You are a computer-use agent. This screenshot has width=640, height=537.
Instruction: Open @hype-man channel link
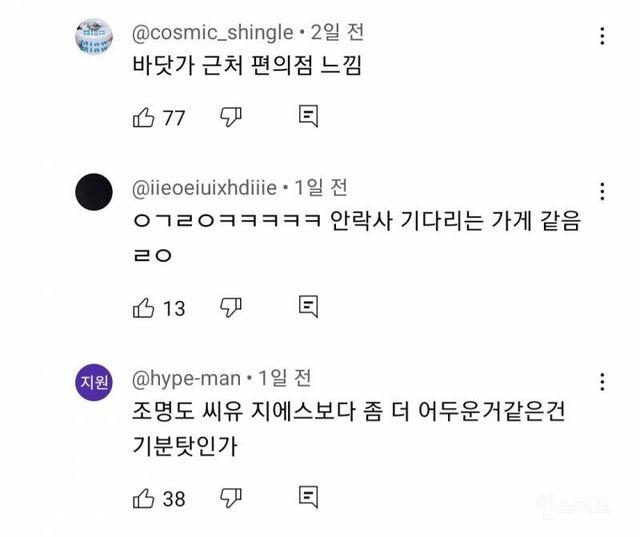[186, 378]
